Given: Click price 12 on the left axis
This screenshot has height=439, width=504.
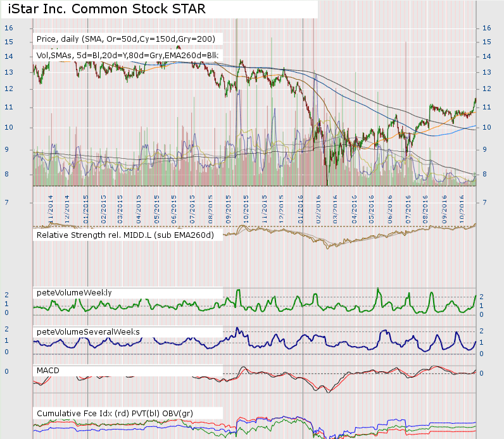Looking at the screenshot, I should [9, 89].
